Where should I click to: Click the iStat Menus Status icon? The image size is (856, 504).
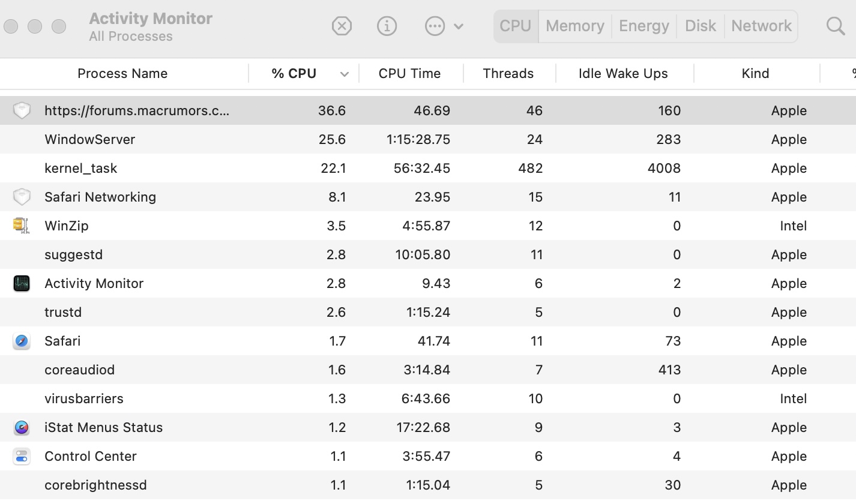point(22,427)
